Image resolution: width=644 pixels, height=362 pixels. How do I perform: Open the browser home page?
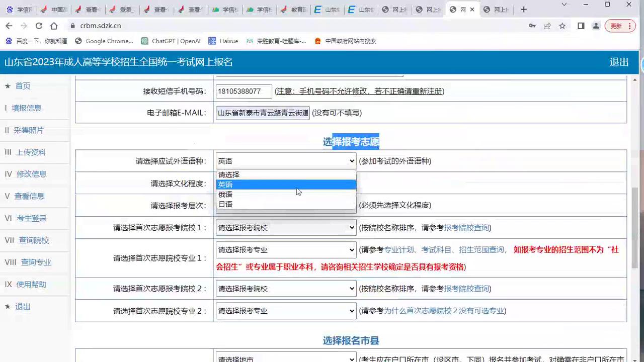click(x=54, y=26)
